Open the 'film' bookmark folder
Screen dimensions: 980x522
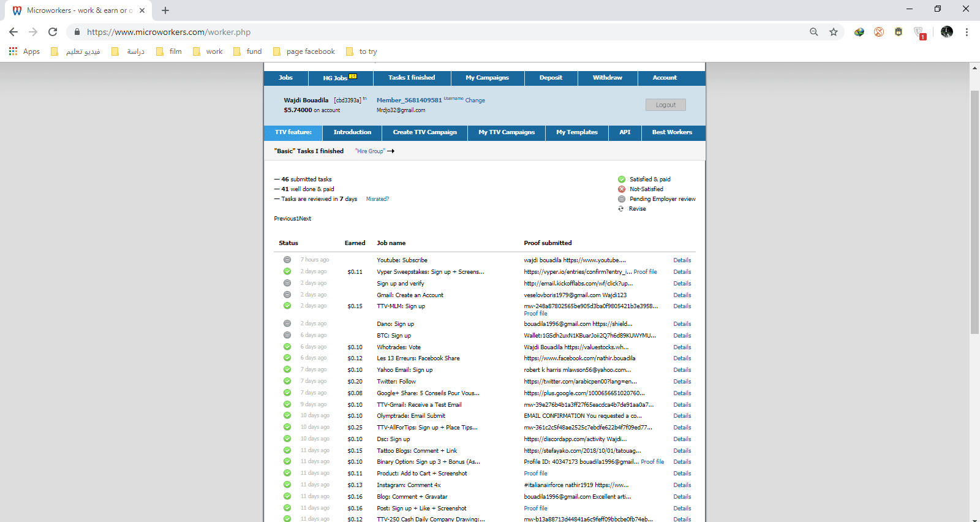169,51
